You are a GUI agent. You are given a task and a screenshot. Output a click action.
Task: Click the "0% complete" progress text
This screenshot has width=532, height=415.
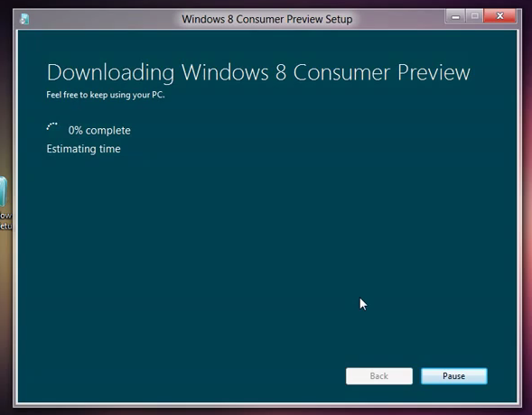click(x=99, y=131)
